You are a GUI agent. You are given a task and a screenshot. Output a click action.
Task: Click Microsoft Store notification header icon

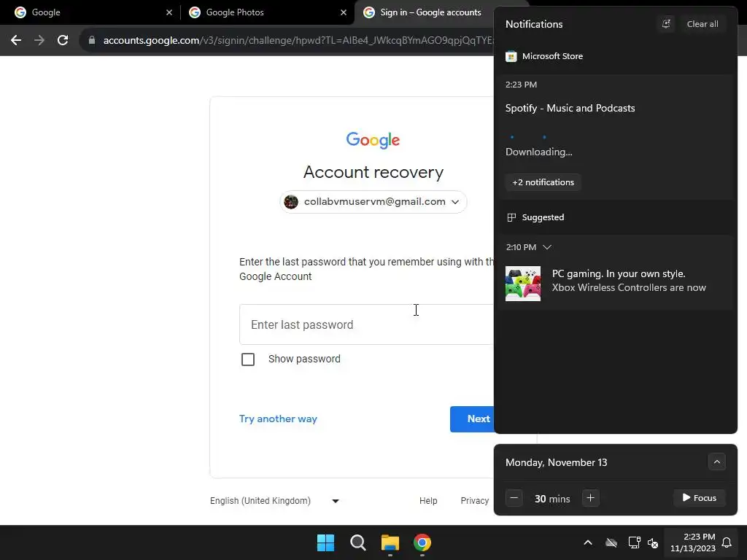click(511, 57)
